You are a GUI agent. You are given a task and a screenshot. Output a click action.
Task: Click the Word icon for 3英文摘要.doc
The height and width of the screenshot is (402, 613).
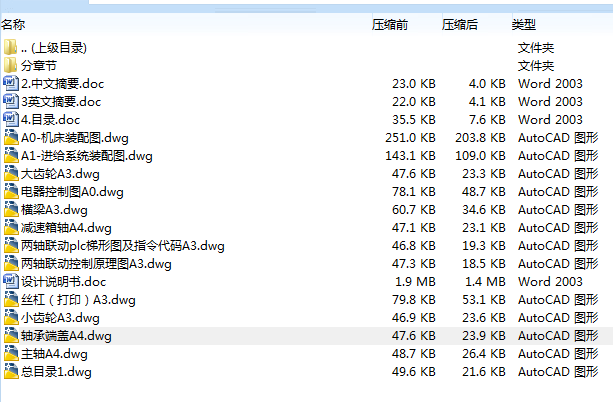pos(11,101)
